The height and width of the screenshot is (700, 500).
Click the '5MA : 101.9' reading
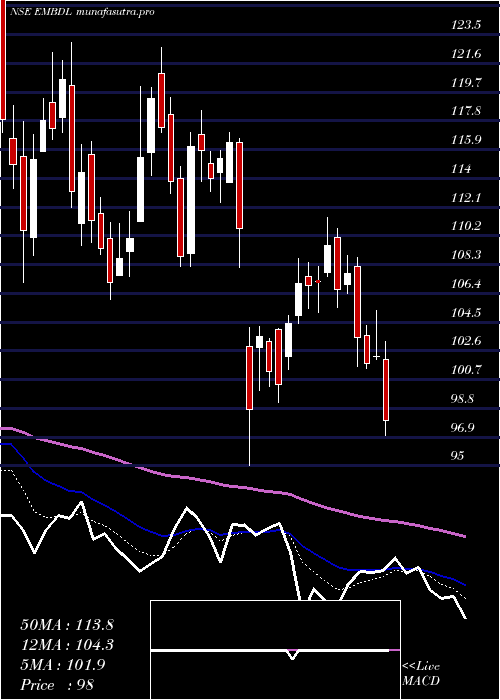point(63,665)
